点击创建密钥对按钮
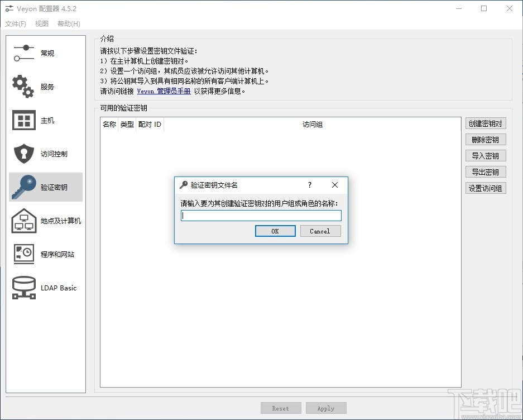 click(x=485, y=123)
